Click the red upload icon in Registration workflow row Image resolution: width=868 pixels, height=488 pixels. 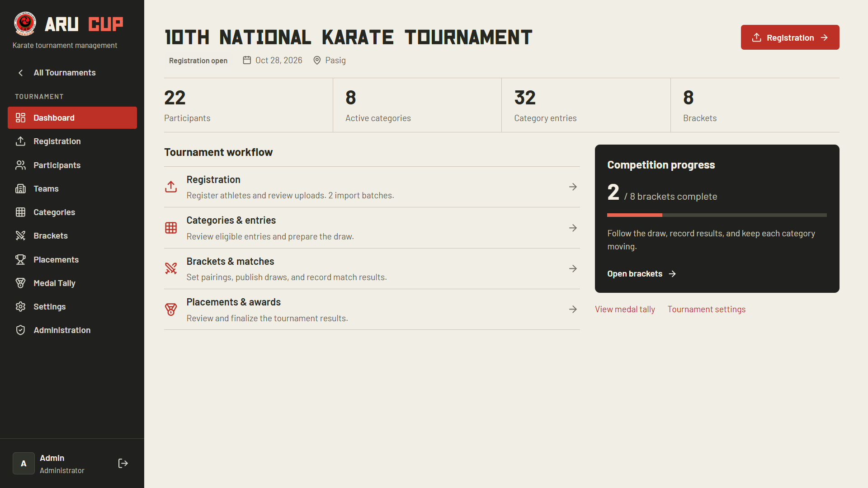point(171,187)
